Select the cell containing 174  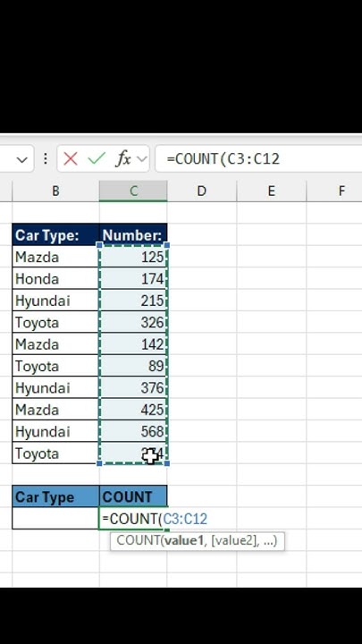point(133,279)
